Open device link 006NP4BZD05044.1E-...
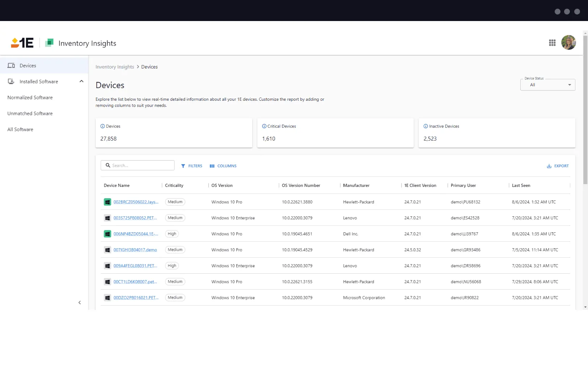This screenshot has height=374, width=588. point(136,234)
